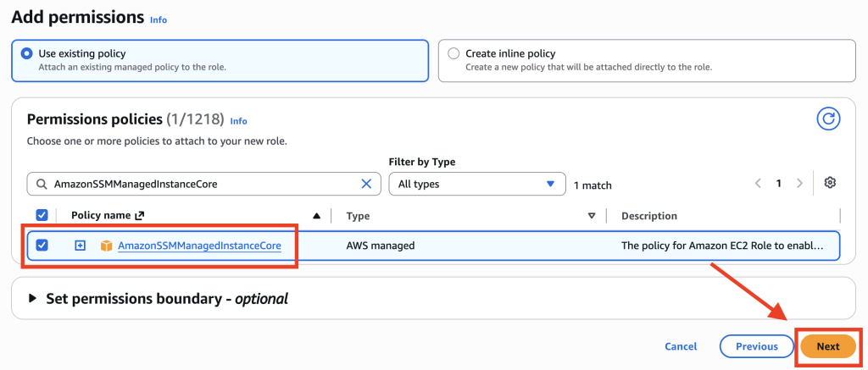868x370 pixels.
Task: Sort the Type column with its arrow
Action: point(591,216)
